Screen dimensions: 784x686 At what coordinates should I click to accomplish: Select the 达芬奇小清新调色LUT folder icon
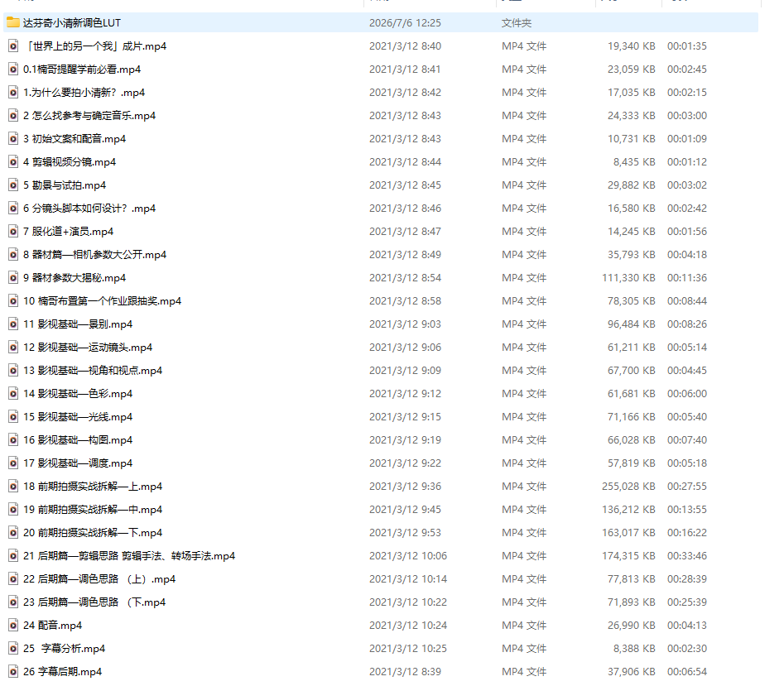click(x=13, y=22)
